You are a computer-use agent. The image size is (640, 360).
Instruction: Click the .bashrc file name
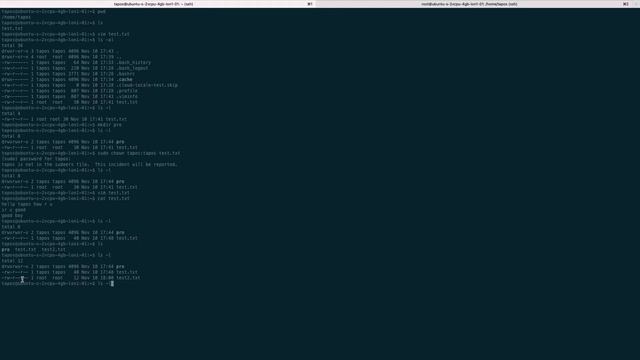125,74
